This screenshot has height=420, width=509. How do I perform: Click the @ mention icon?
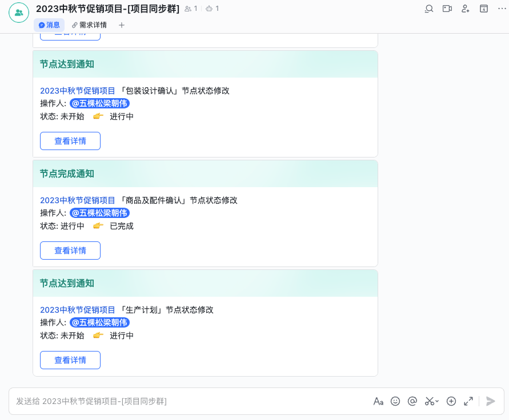point(412,401)
